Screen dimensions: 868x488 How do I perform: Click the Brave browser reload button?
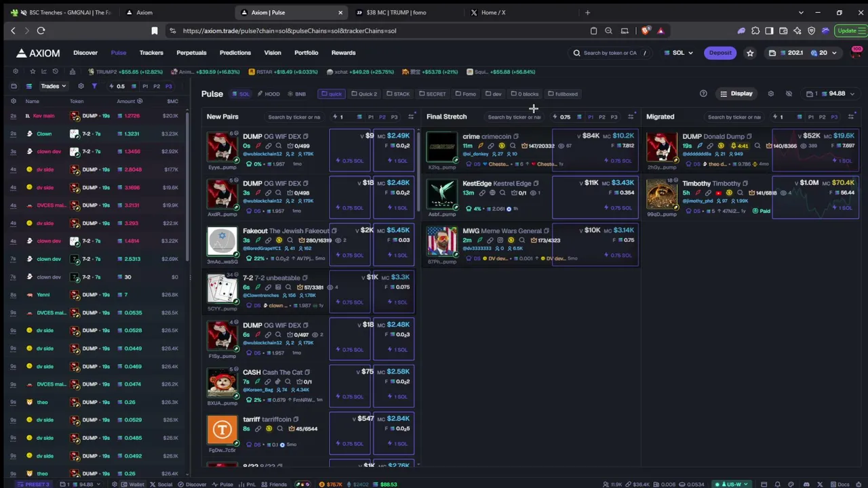pyautogui.click(x=41, y=30)
